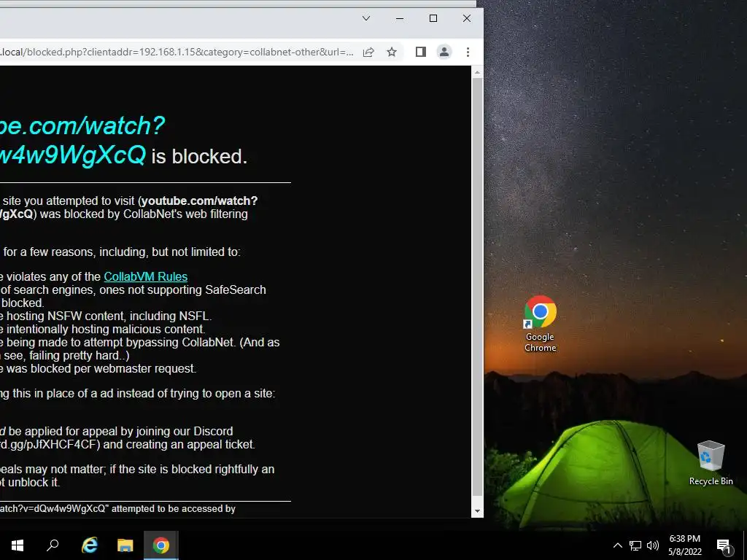Open Chrome three-dot menu
The height and width of the screenshot is (560, 747).
point(468,52)
